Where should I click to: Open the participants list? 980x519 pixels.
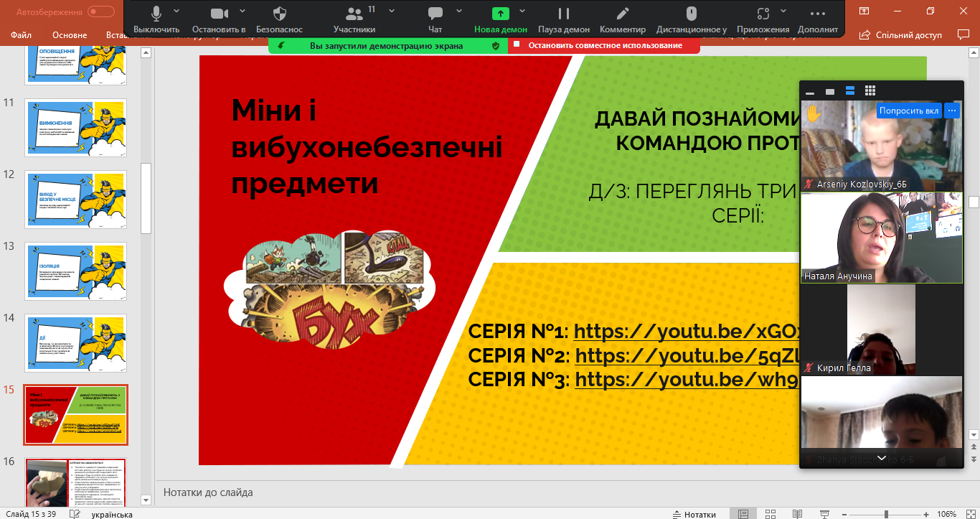[x=354, y=19]
